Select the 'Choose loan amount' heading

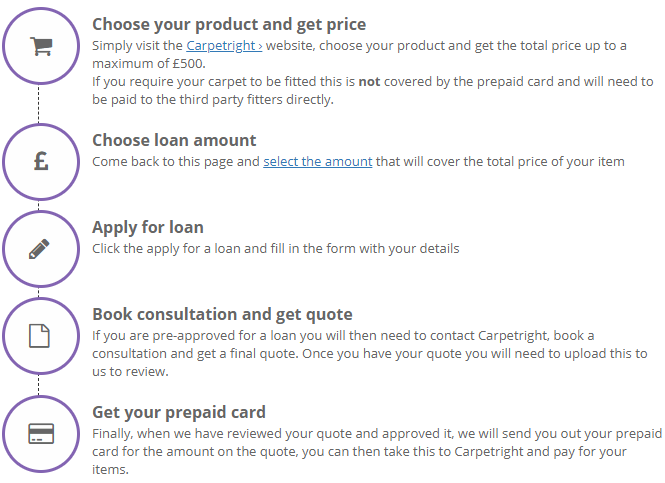[x=174, y=140]
